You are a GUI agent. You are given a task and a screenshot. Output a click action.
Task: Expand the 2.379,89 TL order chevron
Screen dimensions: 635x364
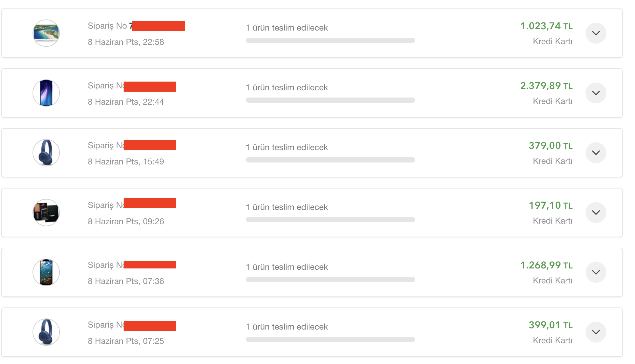tap(596, 93)
